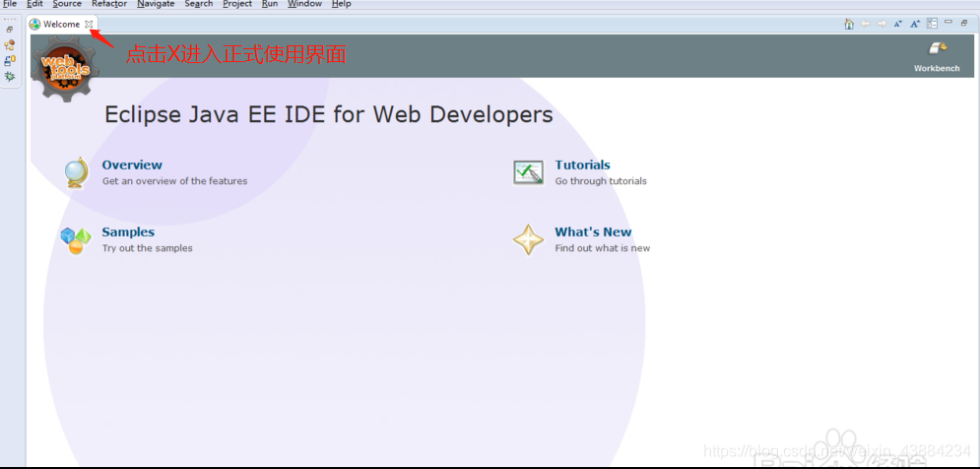The height and width of the screenshot is (469, 980).
Task: Go to the Welcome home page icon
Action: [849, 24]
